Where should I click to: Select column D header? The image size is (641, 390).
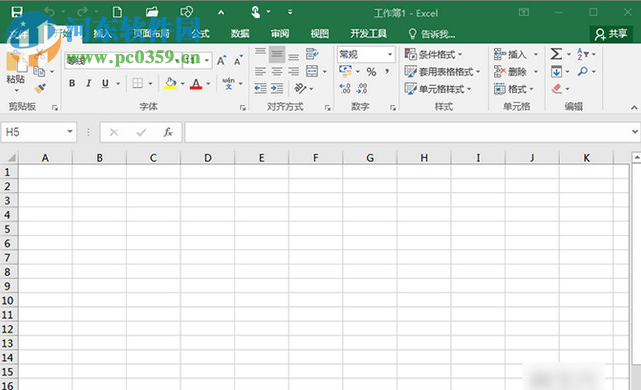(x=208, y=158)
